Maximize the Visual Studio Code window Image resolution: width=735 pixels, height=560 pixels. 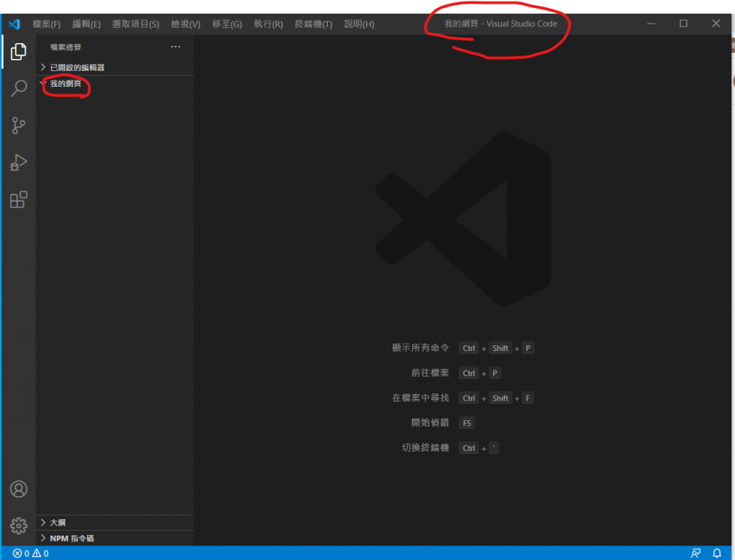pos(683,24)
